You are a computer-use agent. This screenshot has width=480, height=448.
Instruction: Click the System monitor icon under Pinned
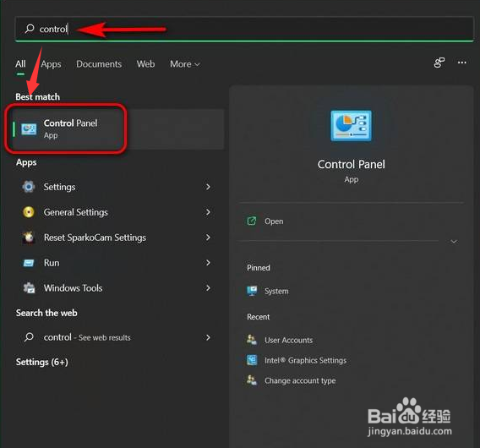252,291
